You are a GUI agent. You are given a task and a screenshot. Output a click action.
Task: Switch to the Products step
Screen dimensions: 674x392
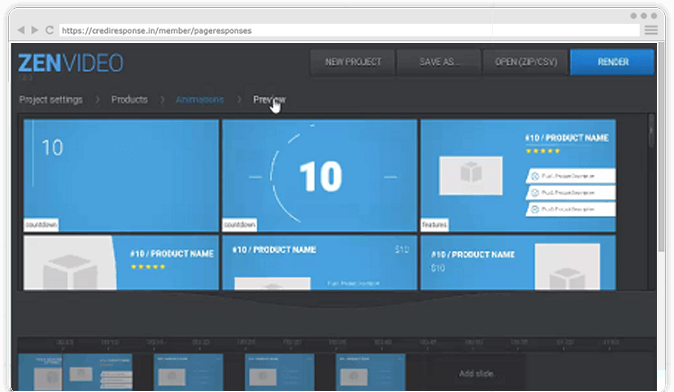coord(129,100)
